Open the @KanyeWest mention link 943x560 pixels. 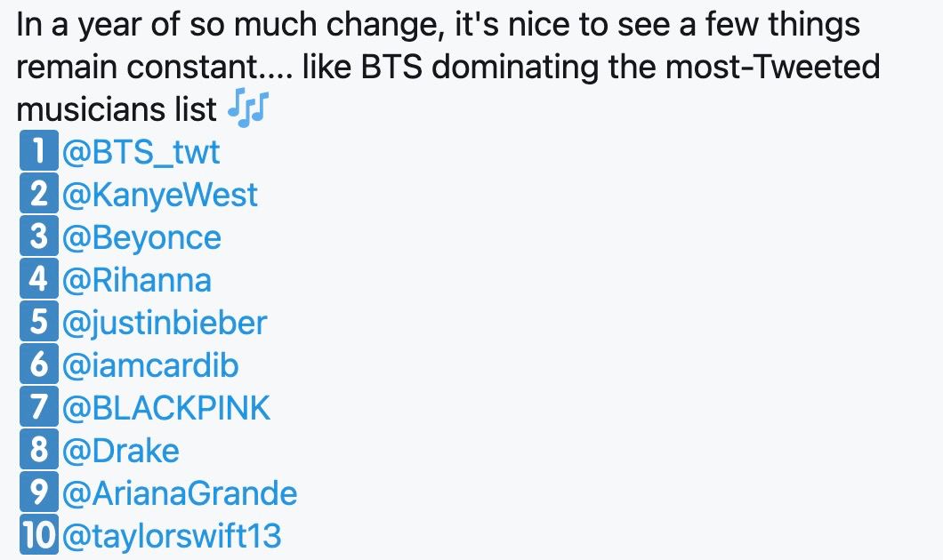click(x=160, y=194)
